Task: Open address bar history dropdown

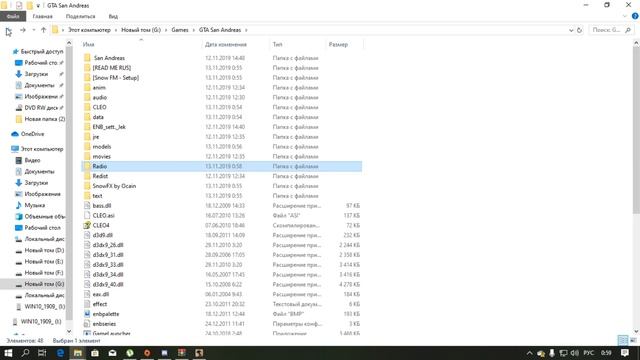Action: [571, 30]
